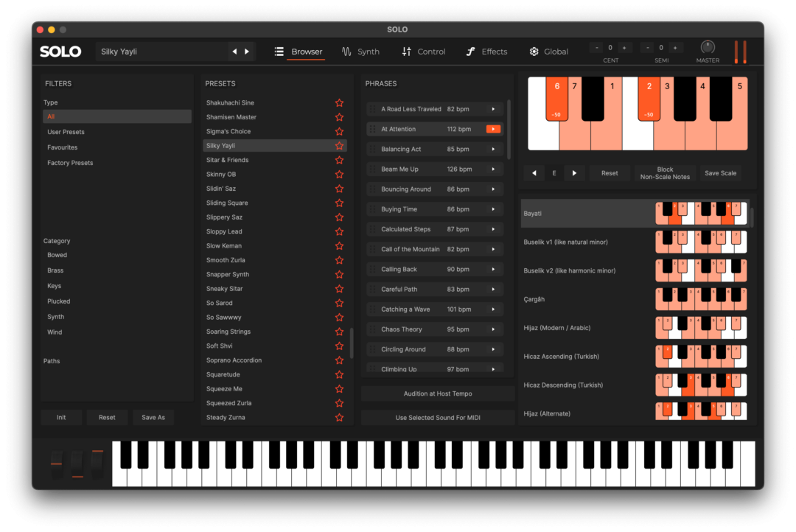This screenshot has height=532, width=796.
Task: Favourite the Shakuhachi Sine preset star
Action: click(x=339, y=103)
